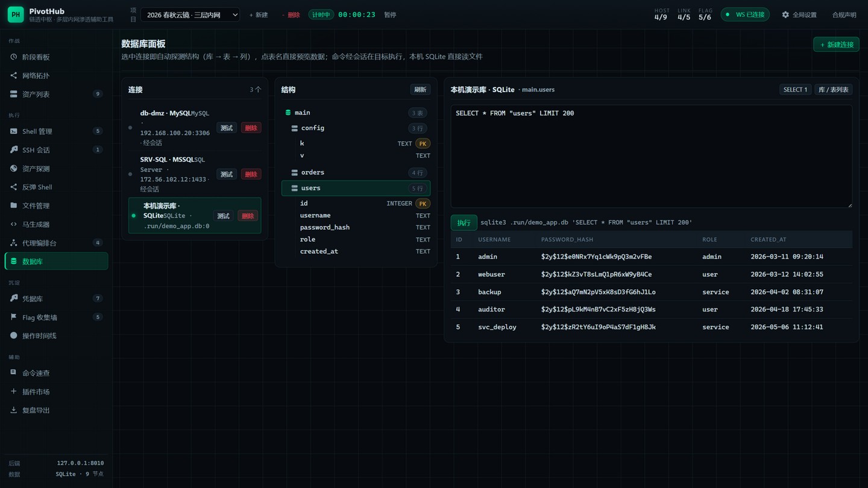868x488 pixels.
Task: Open 阶段看板 in the sidebar
Action: [x=56, y=57]
